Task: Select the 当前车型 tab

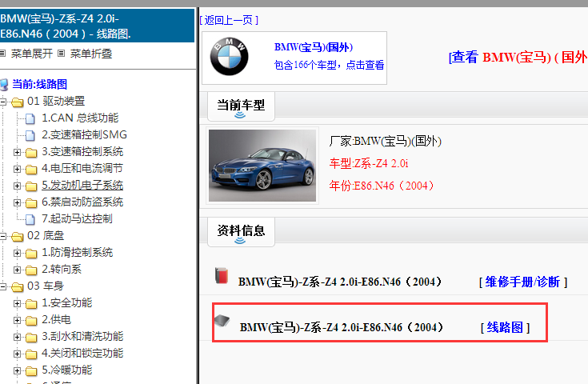Action: coord(241,106)
